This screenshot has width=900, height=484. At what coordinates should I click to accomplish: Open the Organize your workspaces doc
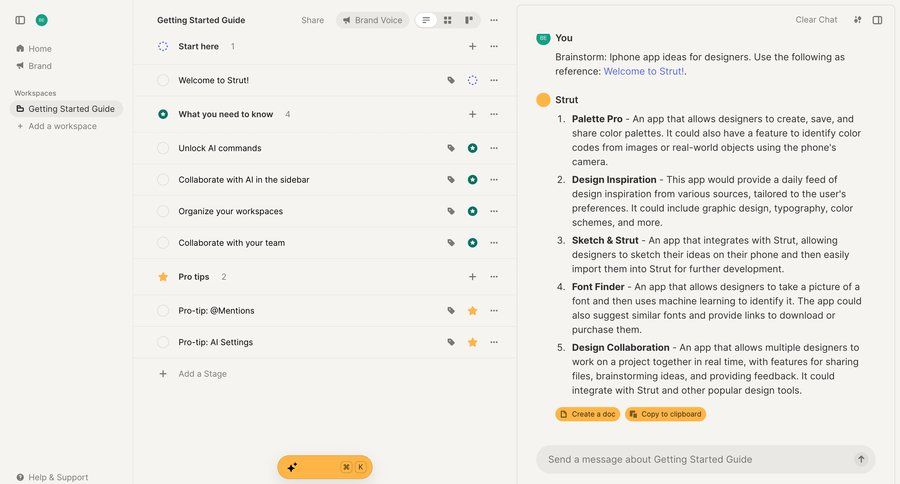[x=230, y=211]
